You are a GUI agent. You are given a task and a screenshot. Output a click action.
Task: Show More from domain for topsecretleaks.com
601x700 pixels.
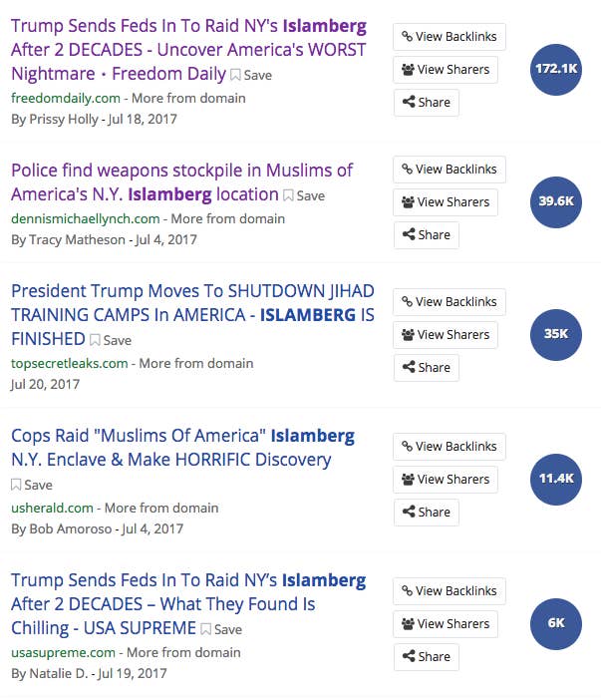click(196, 363)
